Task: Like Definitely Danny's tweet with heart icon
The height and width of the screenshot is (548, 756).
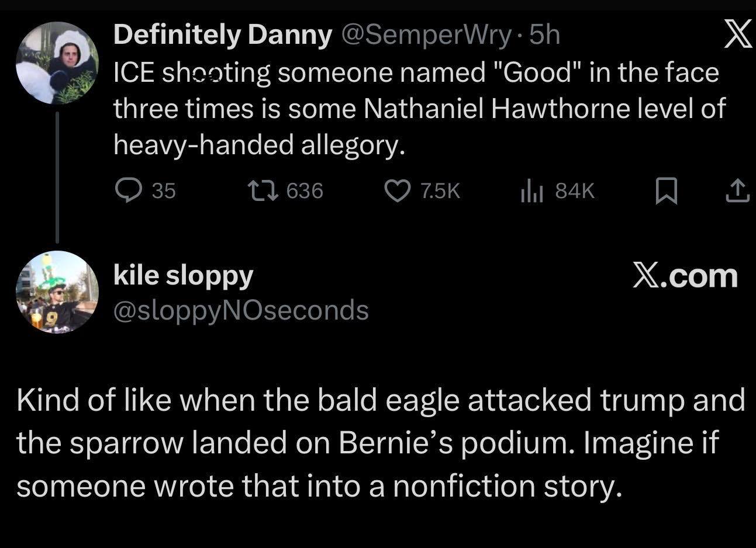Action: pos(397,190)
